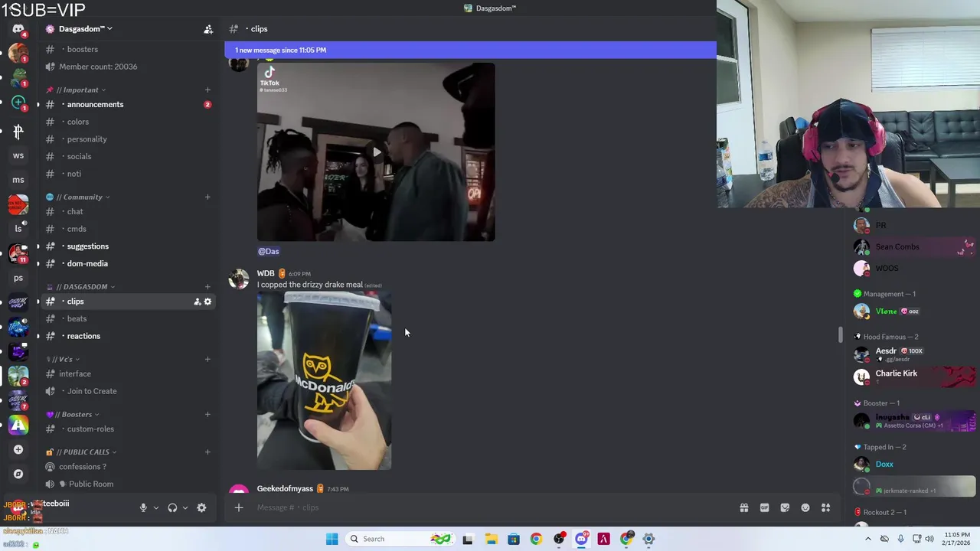This screenshot has height=551, width=980.
Task: Open the sticker picker
Action: tap(785, 507)
